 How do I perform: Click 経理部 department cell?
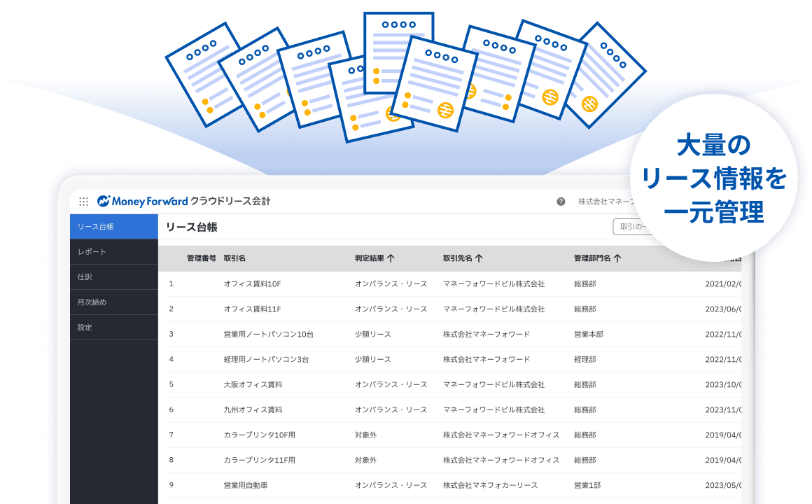584,360
